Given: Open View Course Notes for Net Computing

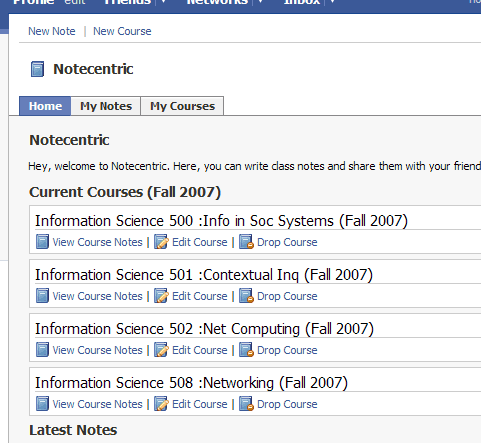Looking at the screenshot, I should pyautogui.click(x=97, y=350).
